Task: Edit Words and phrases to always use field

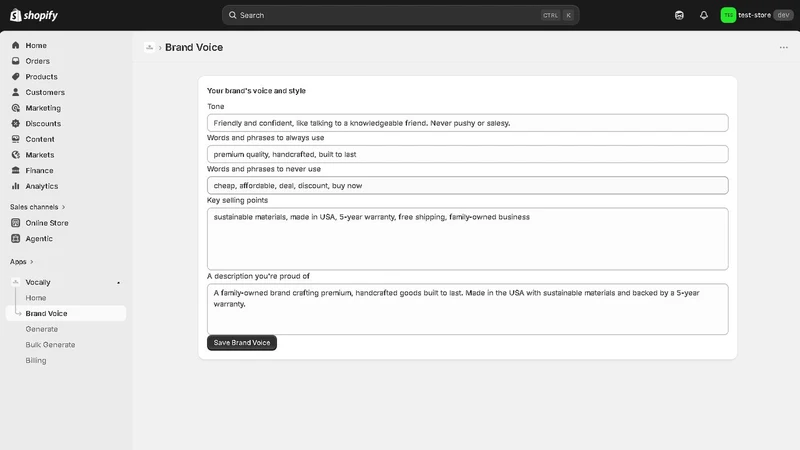Action: pos(467,154)
